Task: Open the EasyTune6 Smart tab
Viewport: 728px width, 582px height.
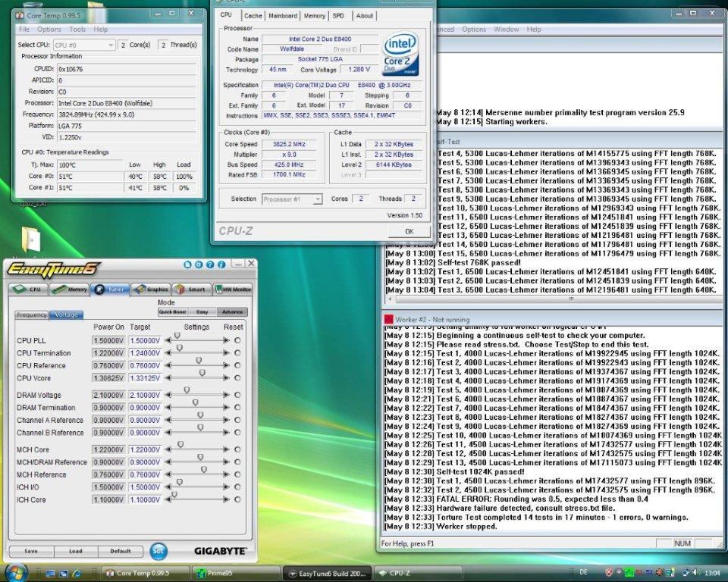Action: [x=191, y=289]
